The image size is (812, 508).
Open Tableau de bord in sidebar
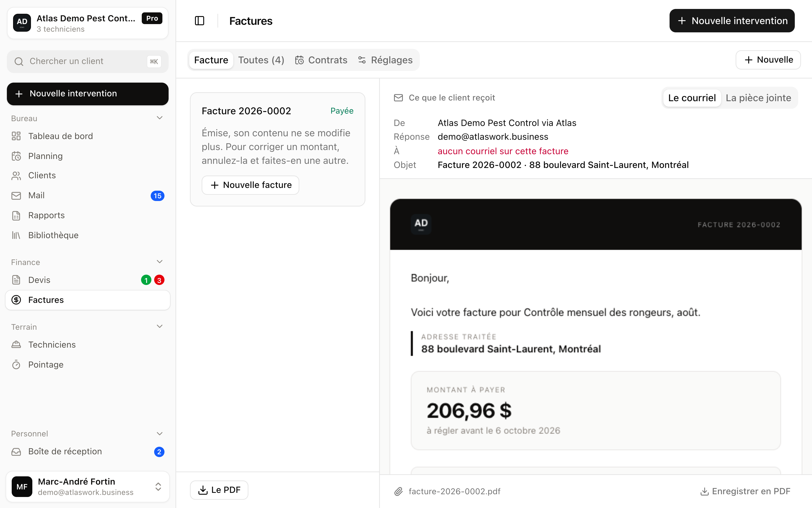pos(87,136)
